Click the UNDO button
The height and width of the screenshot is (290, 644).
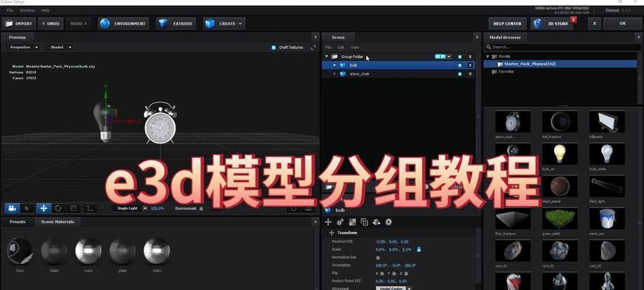(51, 24)
